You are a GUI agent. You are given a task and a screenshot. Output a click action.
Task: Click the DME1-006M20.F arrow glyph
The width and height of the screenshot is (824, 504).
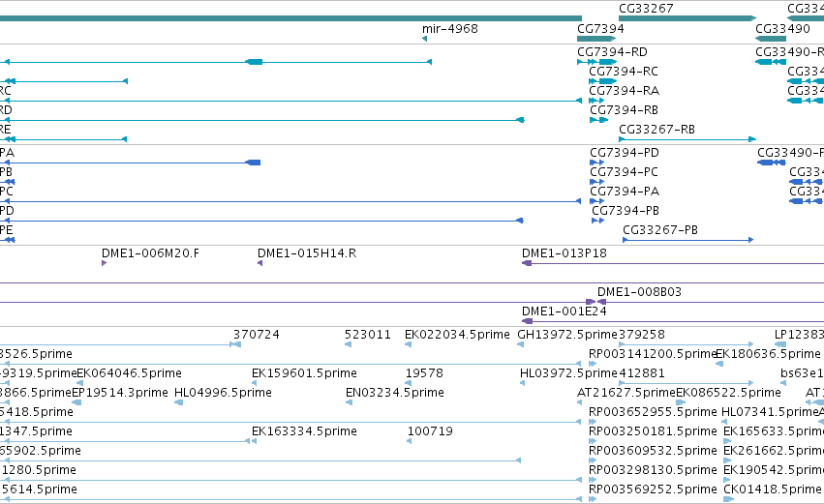(x=104, y=263)
